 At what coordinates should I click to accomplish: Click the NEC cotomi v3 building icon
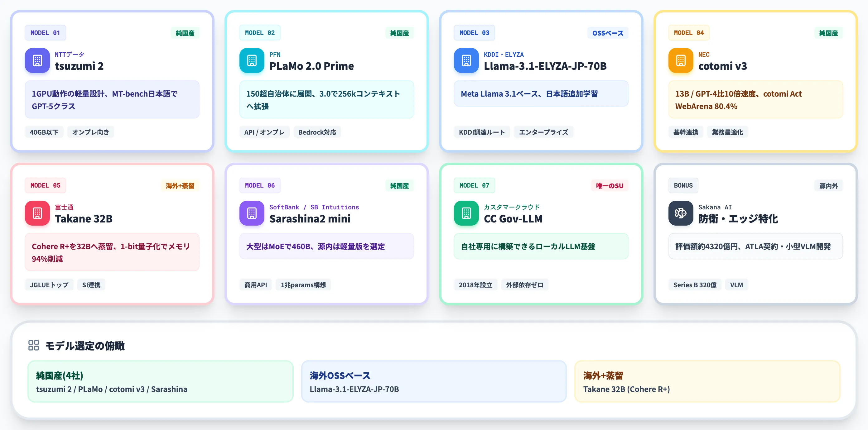coord(681,61)
